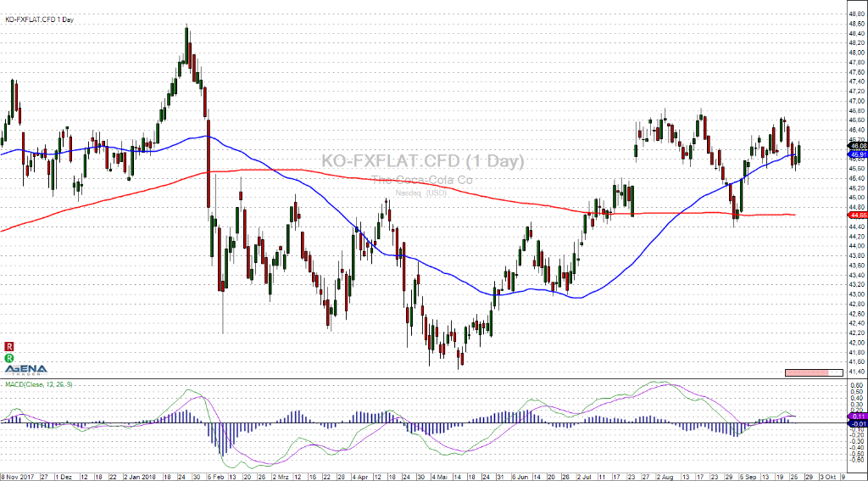868x481 pixels.
Task: Select the blue moving average tag 45,91
Action: [x=857, y=154]
